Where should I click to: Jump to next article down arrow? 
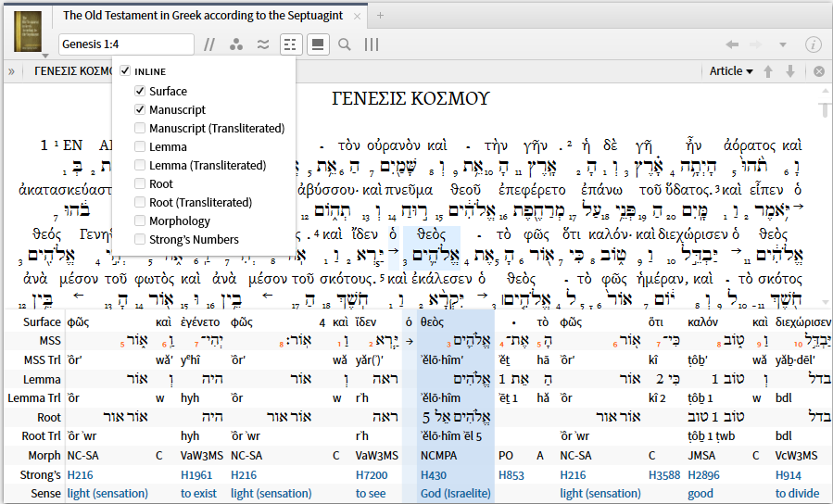(790, 71)
